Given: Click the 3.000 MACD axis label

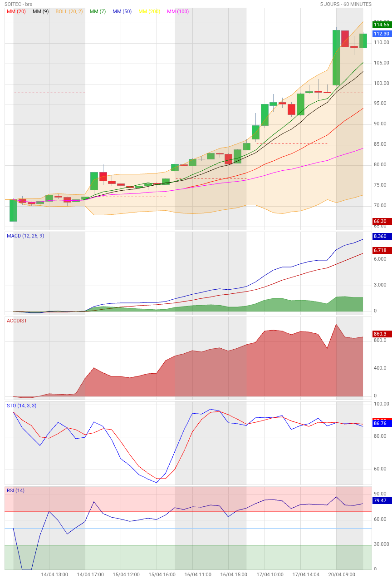Looking at the screenshot, I should [x=380, y=285].
